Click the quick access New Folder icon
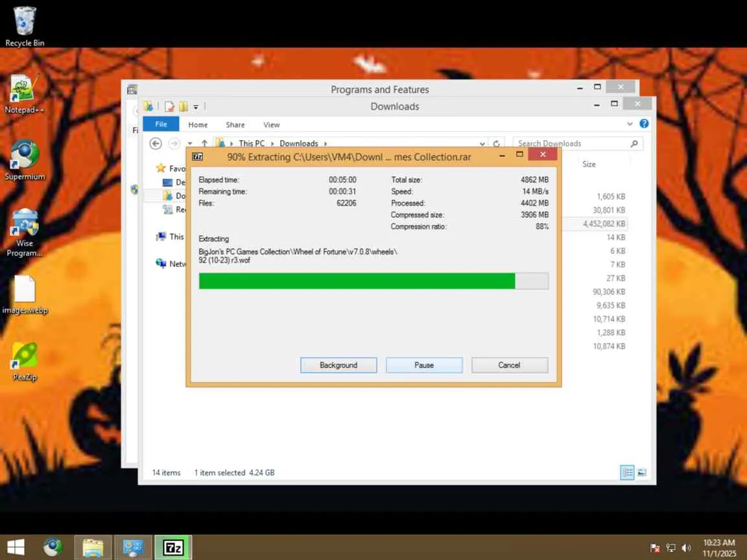The width and height of the screenshot is (747, 560). 184,107
